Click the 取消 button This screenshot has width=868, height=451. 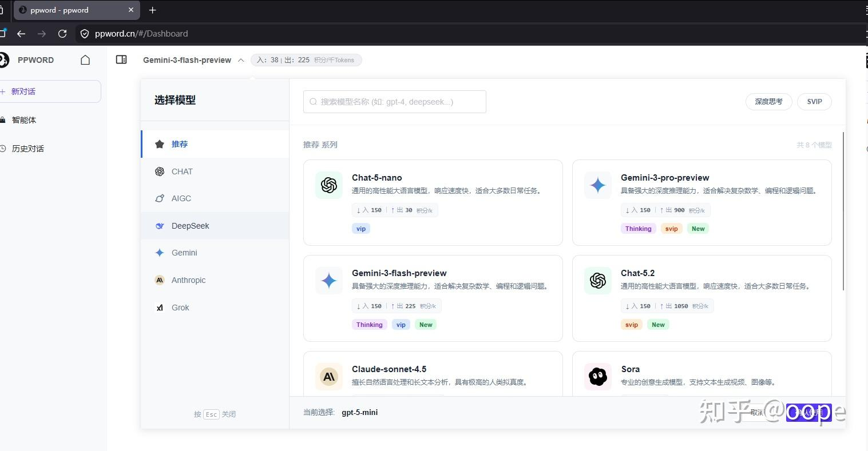(x=757, y=412)
